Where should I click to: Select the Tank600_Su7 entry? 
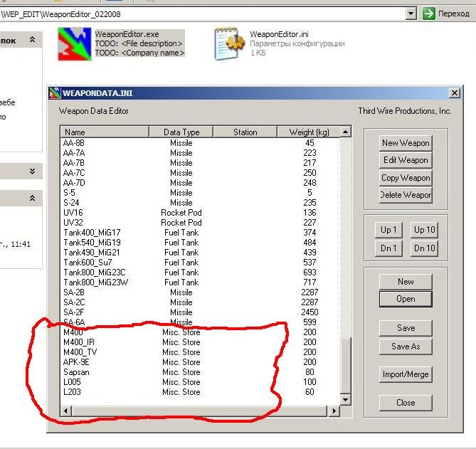pyautogui.click(x=200, y=263)
